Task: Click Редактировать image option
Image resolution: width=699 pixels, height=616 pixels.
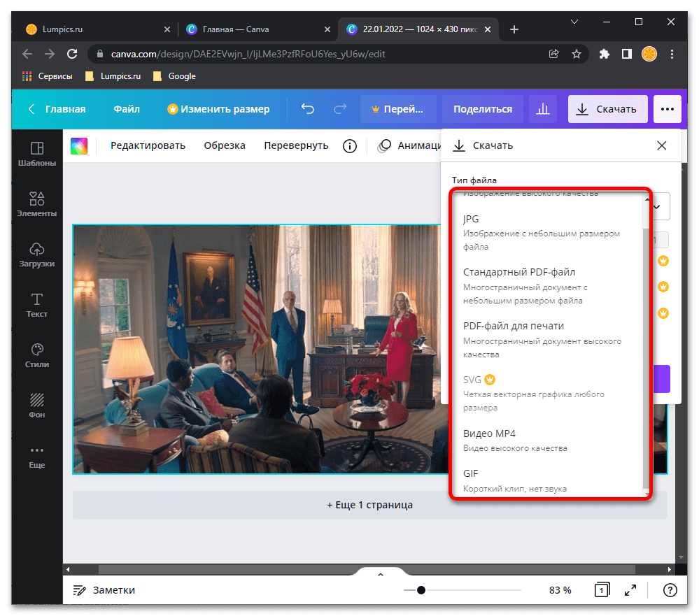Action: (148, 145)
